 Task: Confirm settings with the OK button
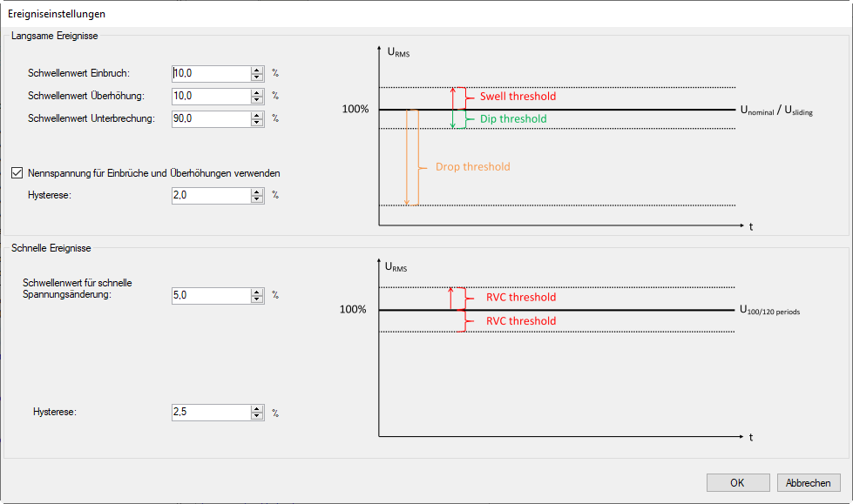coord(737,483)
